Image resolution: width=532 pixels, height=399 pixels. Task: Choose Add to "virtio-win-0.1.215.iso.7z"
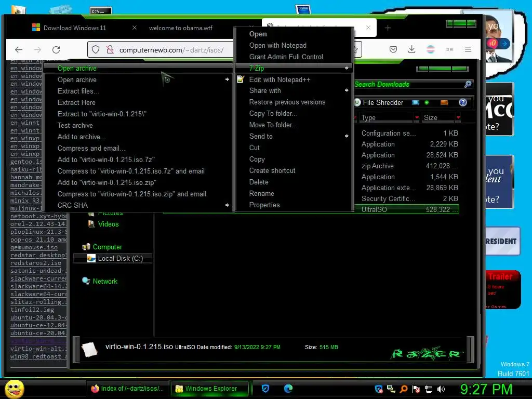coord(139,159)
